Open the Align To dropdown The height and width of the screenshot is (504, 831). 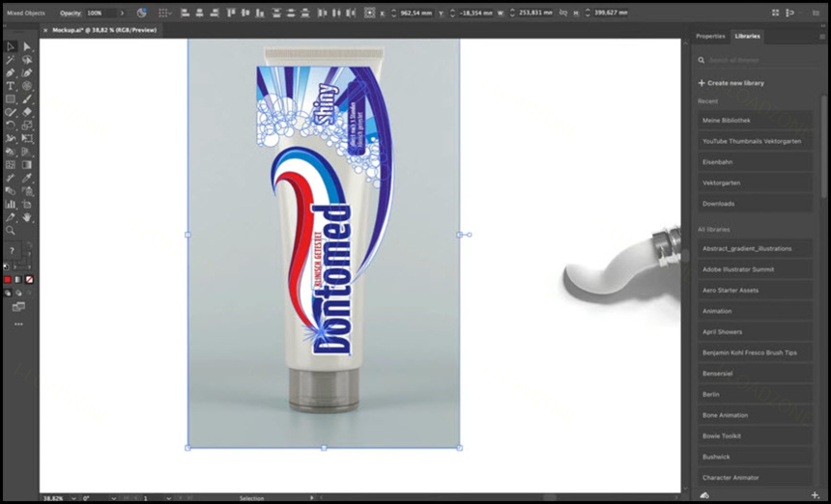tap(165, 13)
